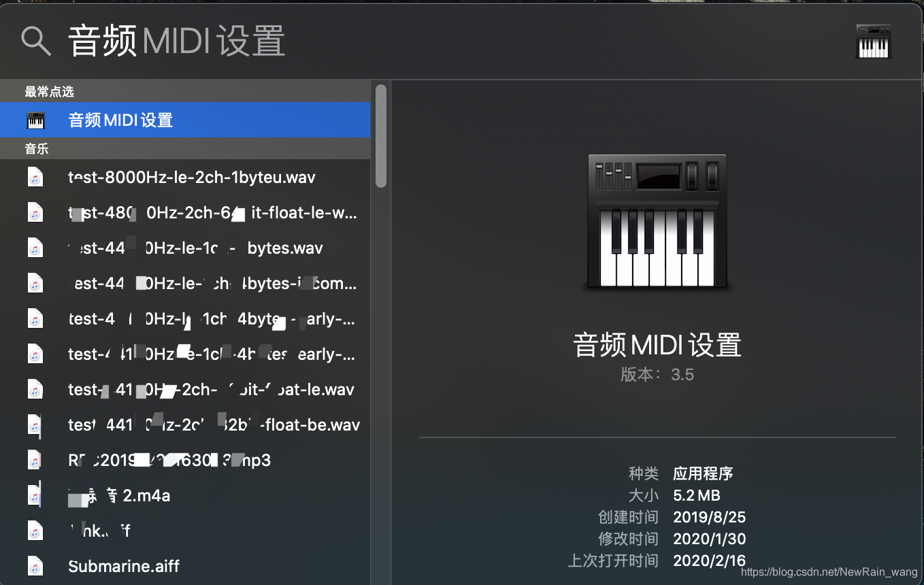
Task: Click the 音频MIDI设置 search input field
Action: [449, 41]
